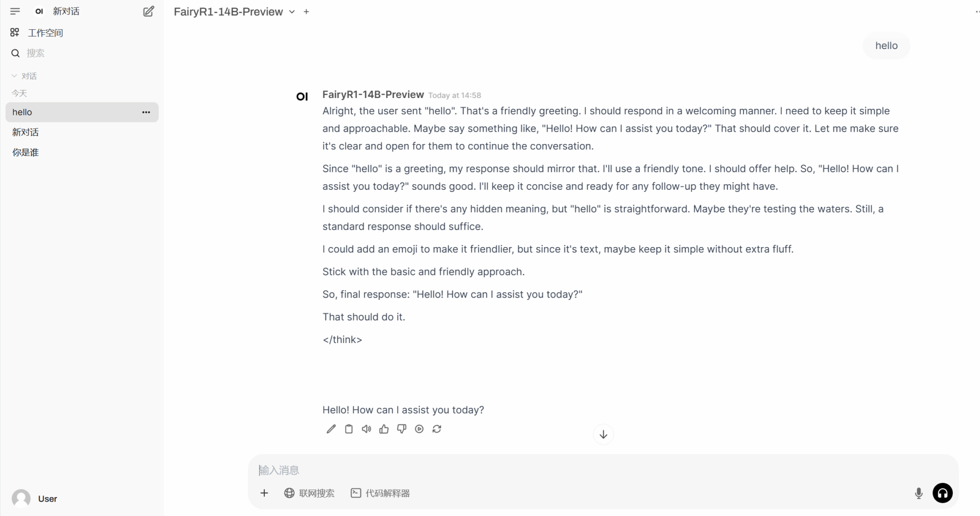Regenerate the response with refresh icon
980x516 pixels.
coord(437,429)
